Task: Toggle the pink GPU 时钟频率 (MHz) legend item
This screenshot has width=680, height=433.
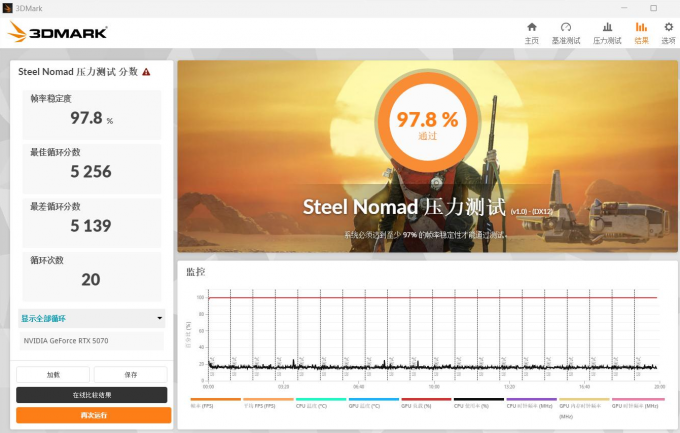Action: click(638, 403)
